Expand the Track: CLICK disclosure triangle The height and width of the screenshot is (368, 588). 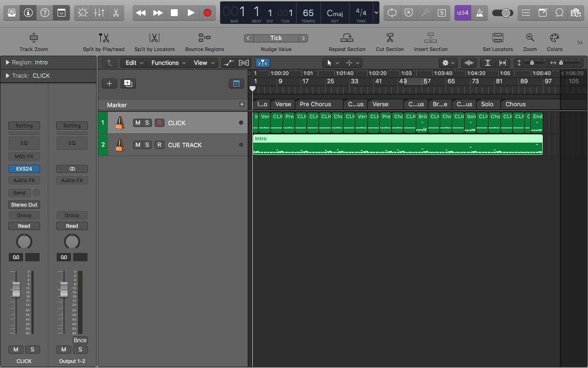point(7,76)
